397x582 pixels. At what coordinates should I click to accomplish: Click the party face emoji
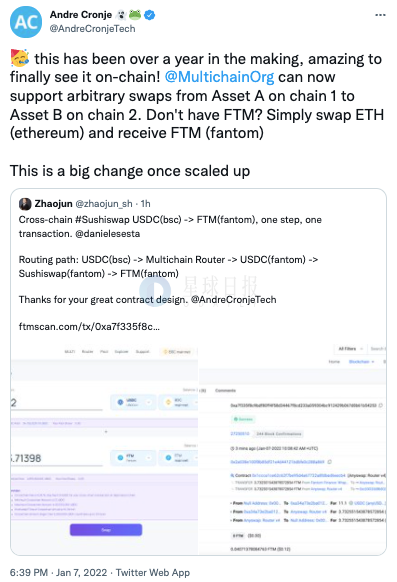point(20,59)
